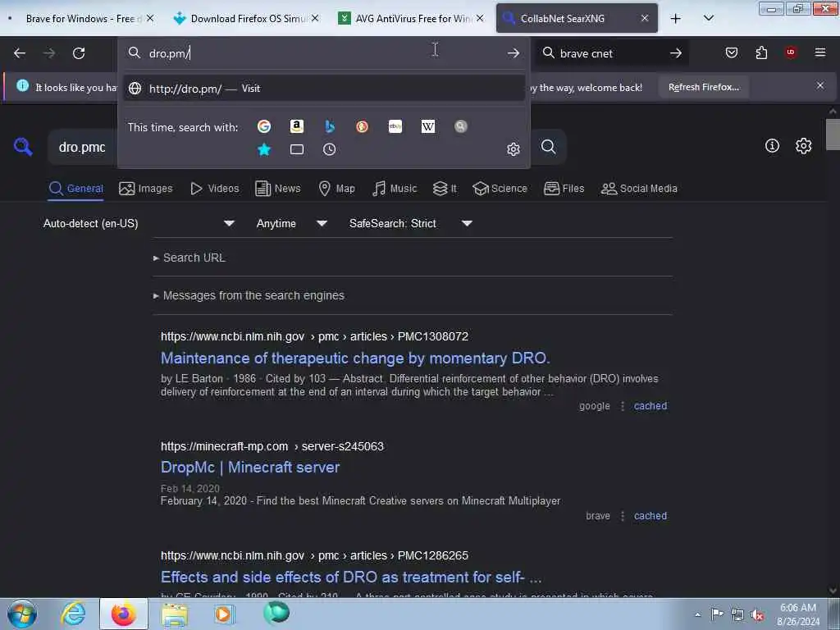Search this time with Bing
This screenshot has height=630, width=840.
coord(330,126)
